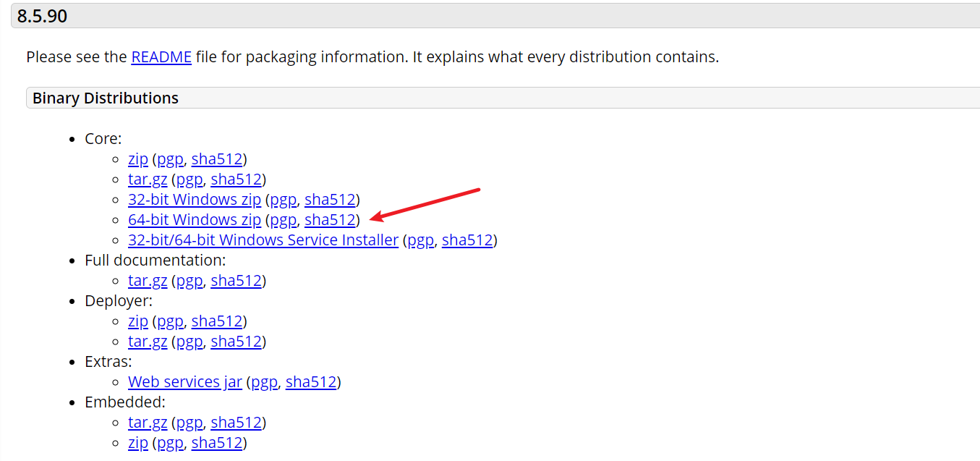This screenshot has width=980, height=461.
Task: Open pgp signature for 64-bit Windows zip
Action: tap(284, 220)
